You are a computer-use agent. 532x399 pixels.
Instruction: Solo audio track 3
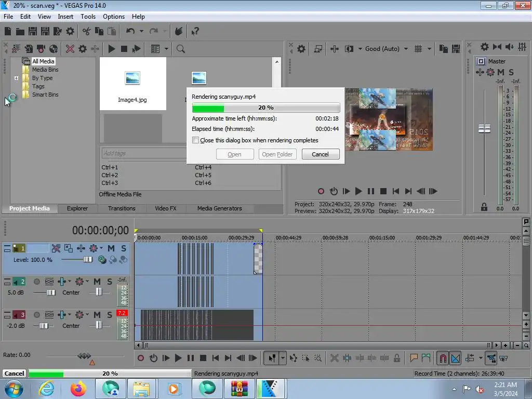coord(109,315)
